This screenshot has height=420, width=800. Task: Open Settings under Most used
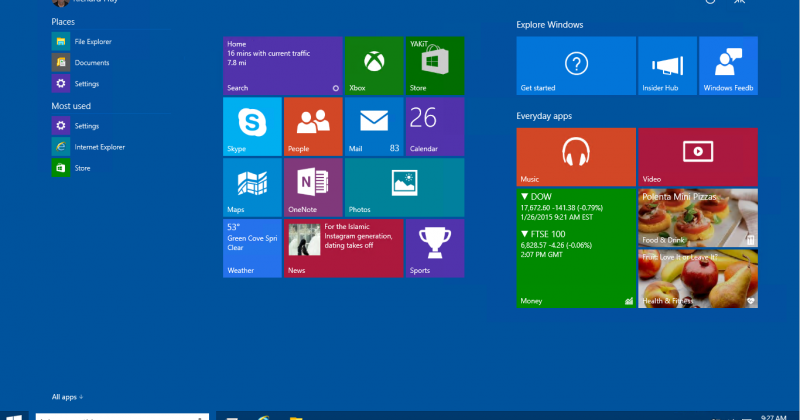coord(76,126)
